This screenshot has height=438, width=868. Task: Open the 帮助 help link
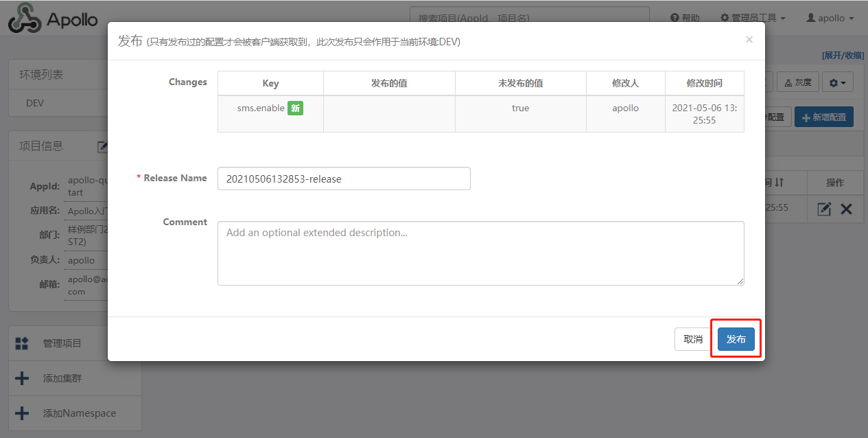pyautogui.click(x=685, y=18)
